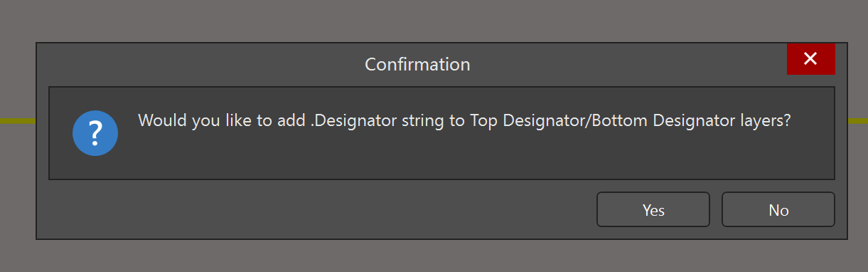
Task: Click the blue question mark icon
Action: (x=95, y=133)
